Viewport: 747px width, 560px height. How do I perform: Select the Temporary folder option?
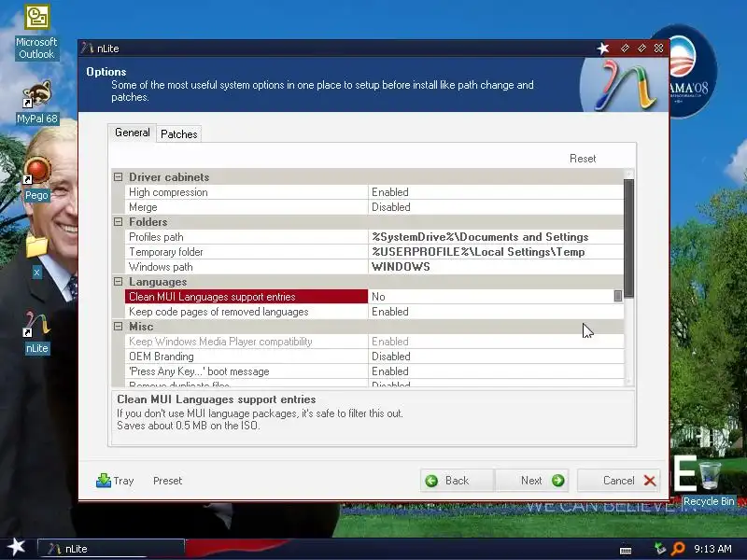click(x=247, y=252)
